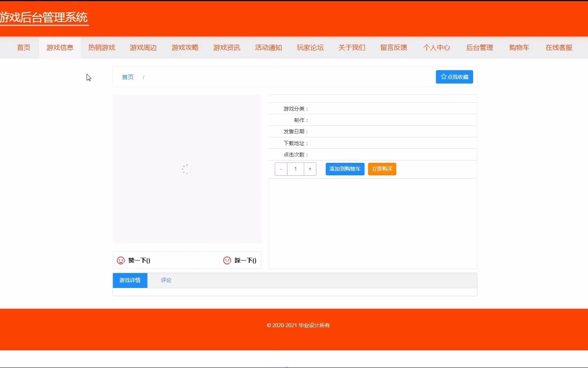588x368 pixels.
Task: Increase quantity with plus button
Action: click(x=310, y=169)
